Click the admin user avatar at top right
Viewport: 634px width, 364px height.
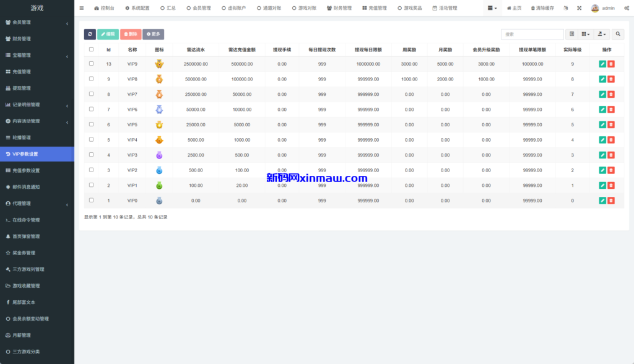click(595, 8)
